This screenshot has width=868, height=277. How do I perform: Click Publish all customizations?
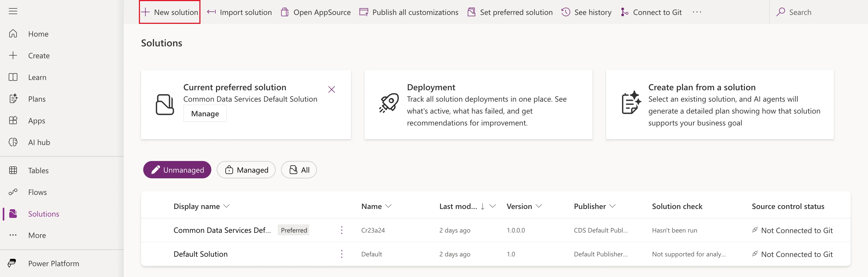(409, 12)
